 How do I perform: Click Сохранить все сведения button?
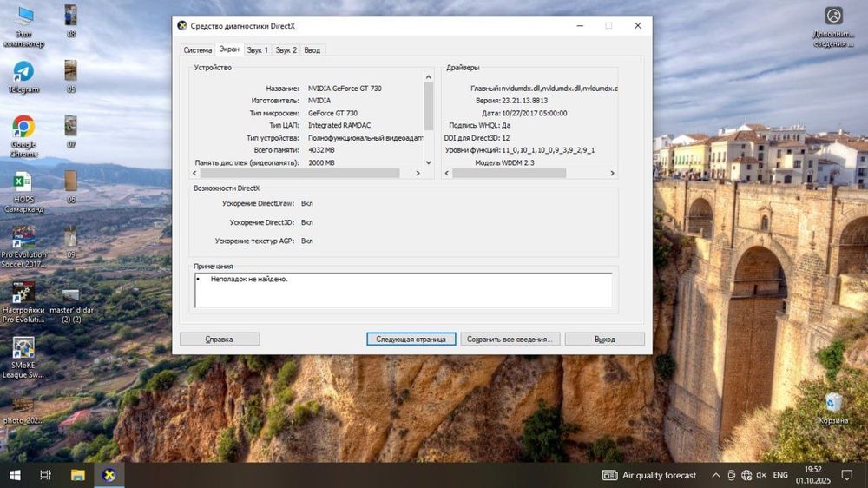click(x=510, y=339)
